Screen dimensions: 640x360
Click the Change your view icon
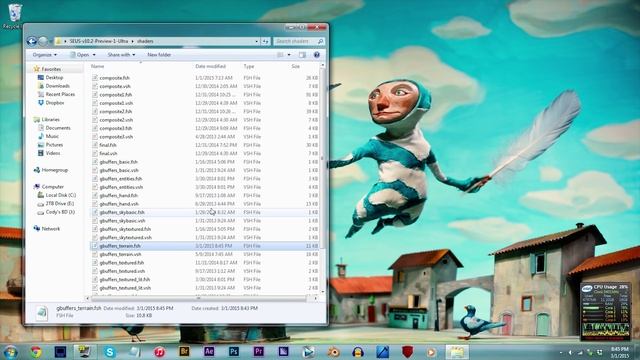pos(280,55)
